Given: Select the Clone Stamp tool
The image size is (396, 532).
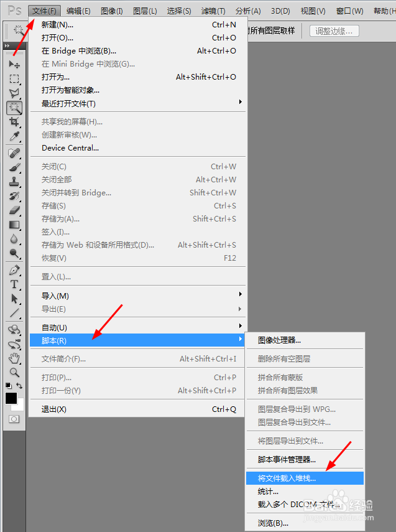Looking at the screenshot, I should tap(14, 182).
